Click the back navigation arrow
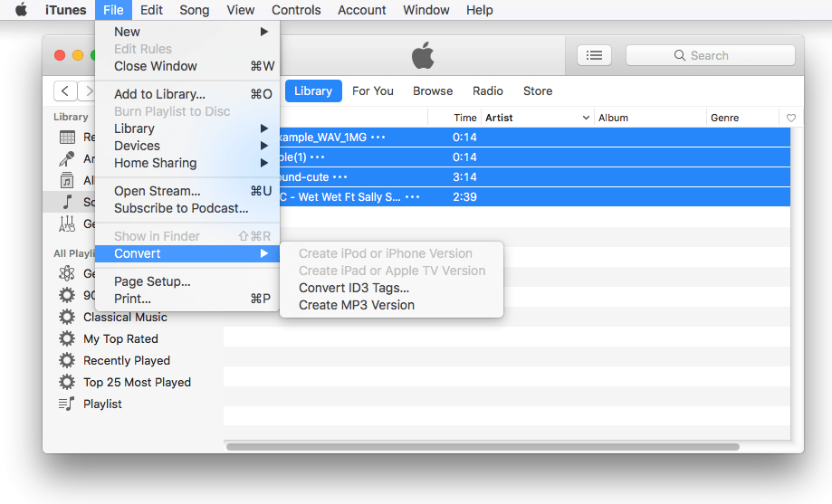Image resolution: width=832 pixels, height=504 pixels. (x=65, y=90)
